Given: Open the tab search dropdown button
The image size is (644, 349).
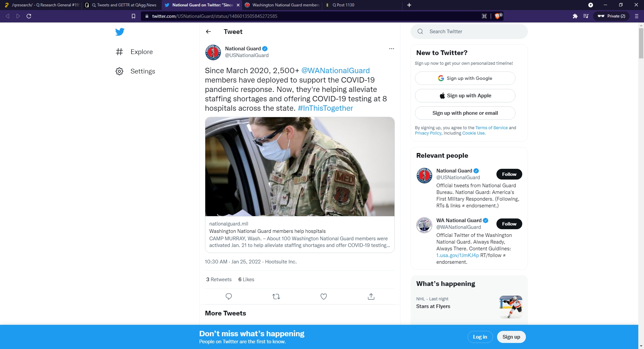Looking at the screenshot, I should (591, 5).
